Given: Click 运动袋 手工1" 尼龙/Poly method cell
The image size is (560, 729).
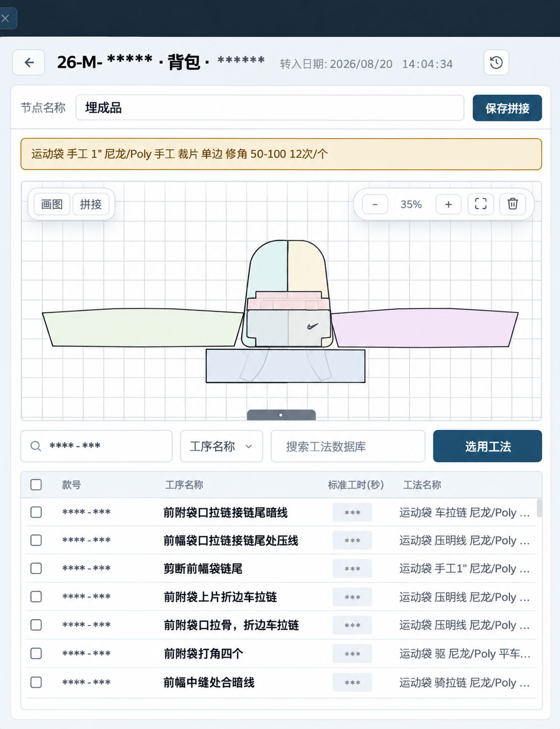Looking at the screenshot, I should (x=465, y=569).
